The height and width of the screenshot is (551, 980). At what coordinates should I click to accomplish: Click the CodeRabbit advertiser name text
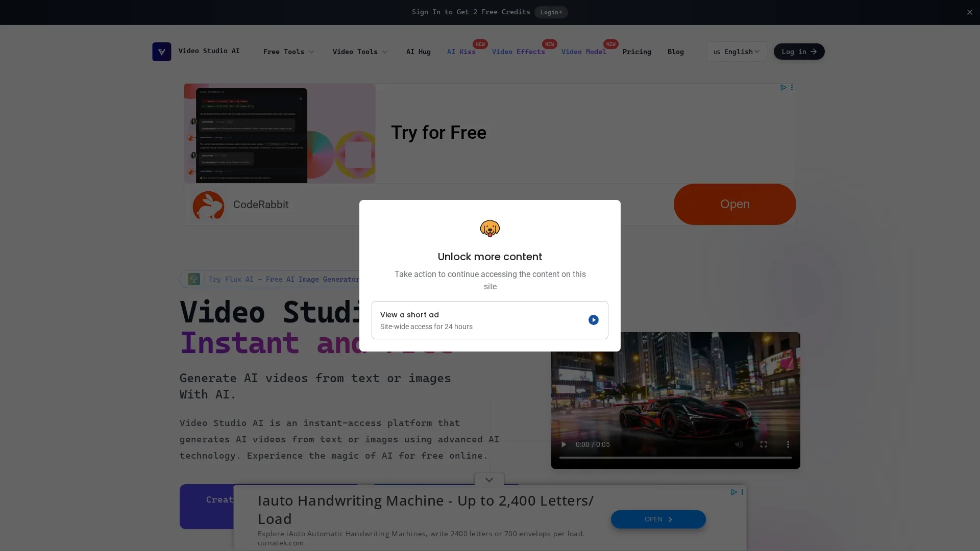pyautogui.click(x=261, y=205)
